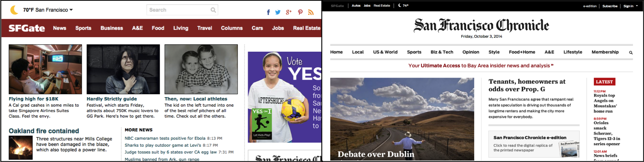Open the Flying high for $18K thumbnail
The width and height of the screenshot is (644, 162).
(x=45, y=69)
